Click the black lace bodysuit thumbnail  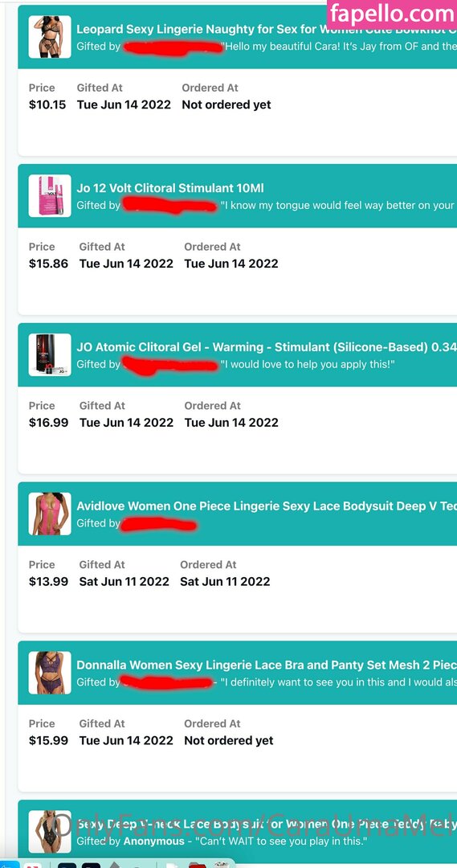coord(50,832)
